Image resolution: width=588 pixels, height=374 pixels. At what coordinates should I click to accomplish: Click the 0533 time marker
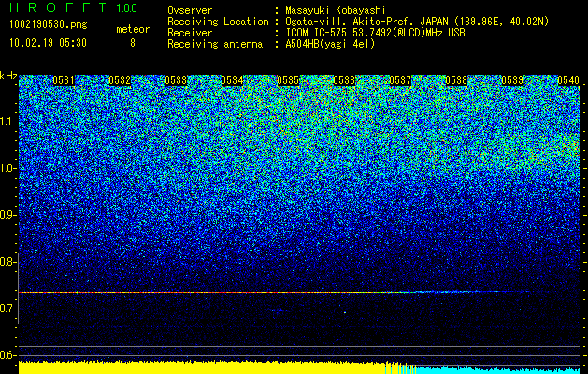coord(176,80)
